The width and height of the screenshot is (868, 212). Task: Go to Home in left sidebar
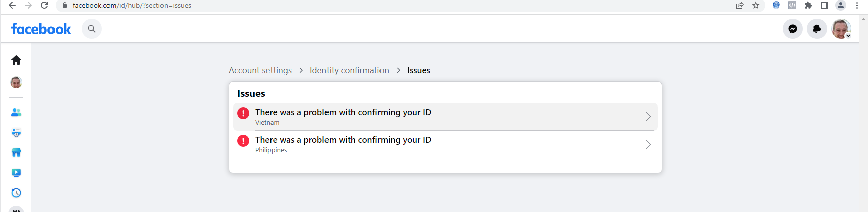coord(16,60)
